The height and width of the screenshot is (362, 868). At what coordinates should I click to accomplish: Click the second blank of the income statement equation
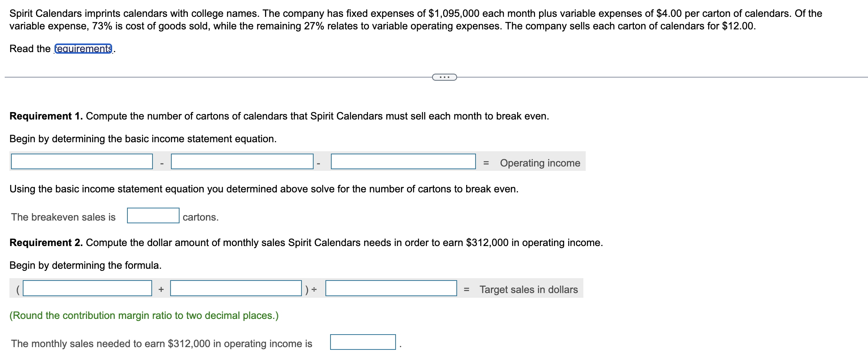pyautogui.click(x=240, y=161)
